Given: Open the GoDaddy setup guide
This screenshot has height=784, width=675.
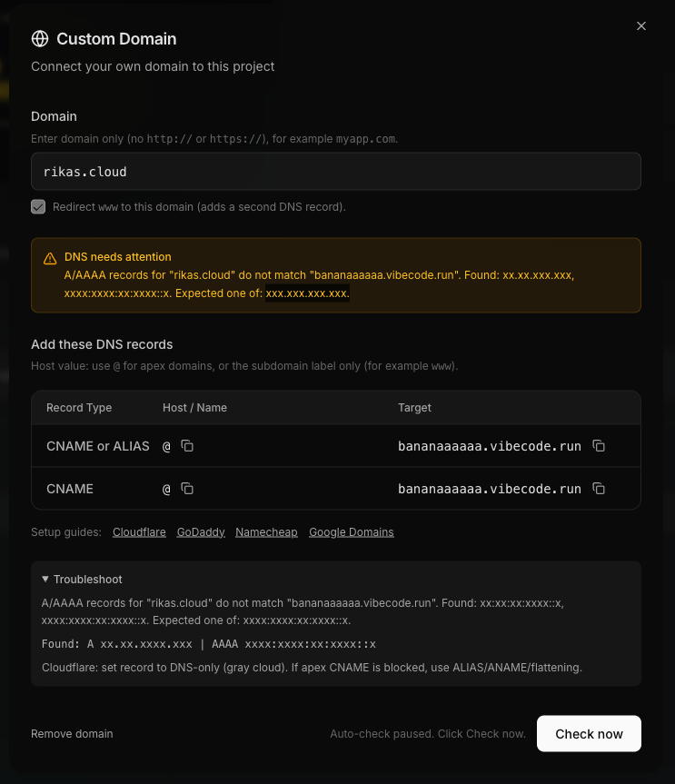Looking at the screenshot, I should coord(201,531).
